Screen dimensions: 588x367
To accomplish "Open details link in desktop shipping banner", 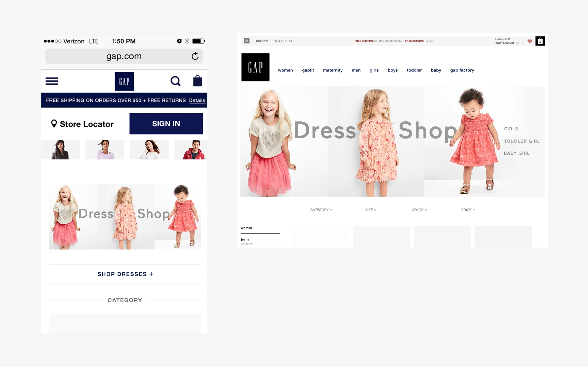I will point(429,41).
